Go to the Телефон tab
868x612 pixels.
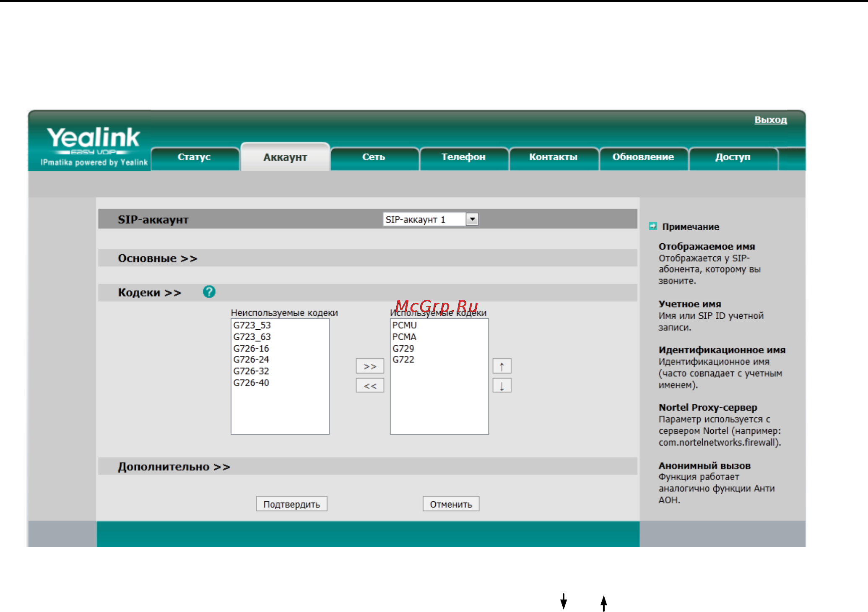pos(463,157)
